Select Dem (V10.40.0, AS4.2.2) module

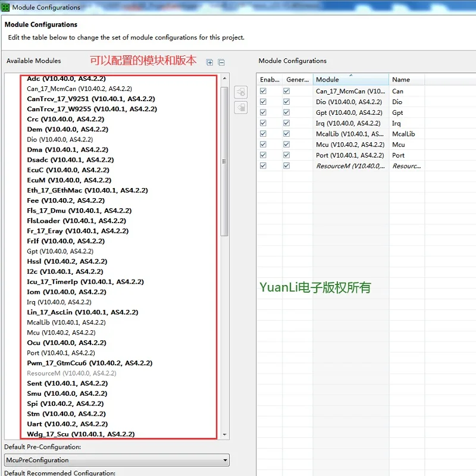tap(67, 129)
